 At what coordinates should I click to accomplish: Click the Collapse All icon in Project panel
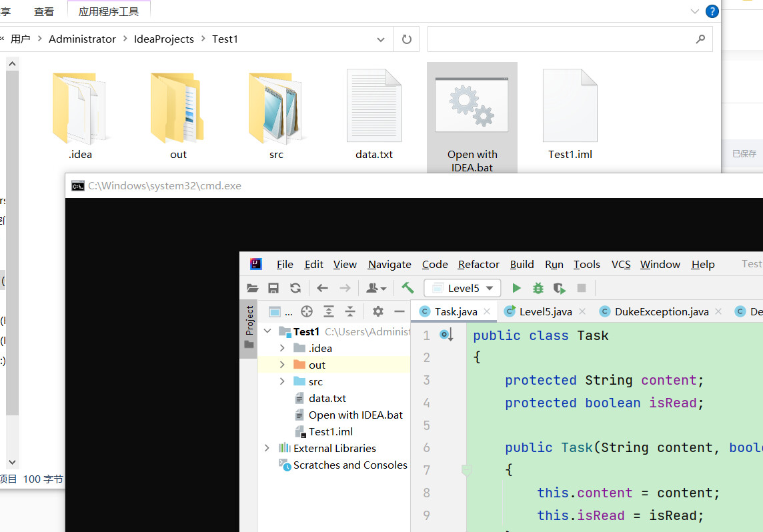point(350,311)
